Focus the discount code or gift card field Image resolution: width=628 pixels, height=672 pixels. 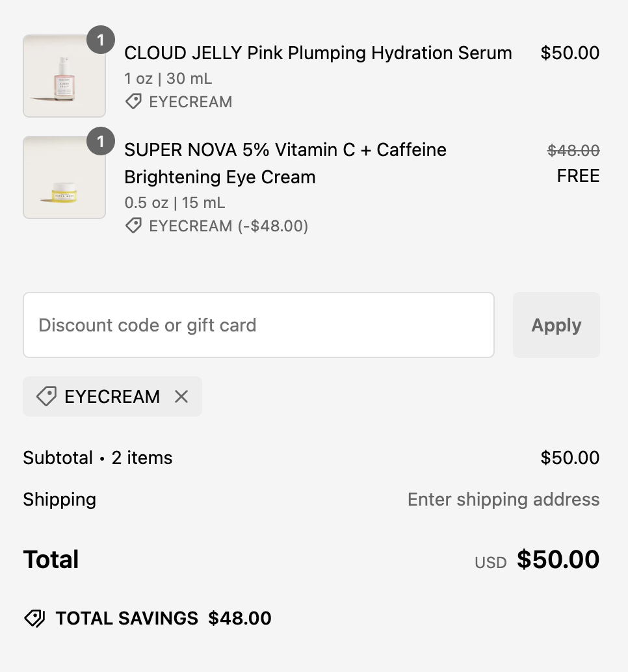pyautogui.click(x=259, y=325)
